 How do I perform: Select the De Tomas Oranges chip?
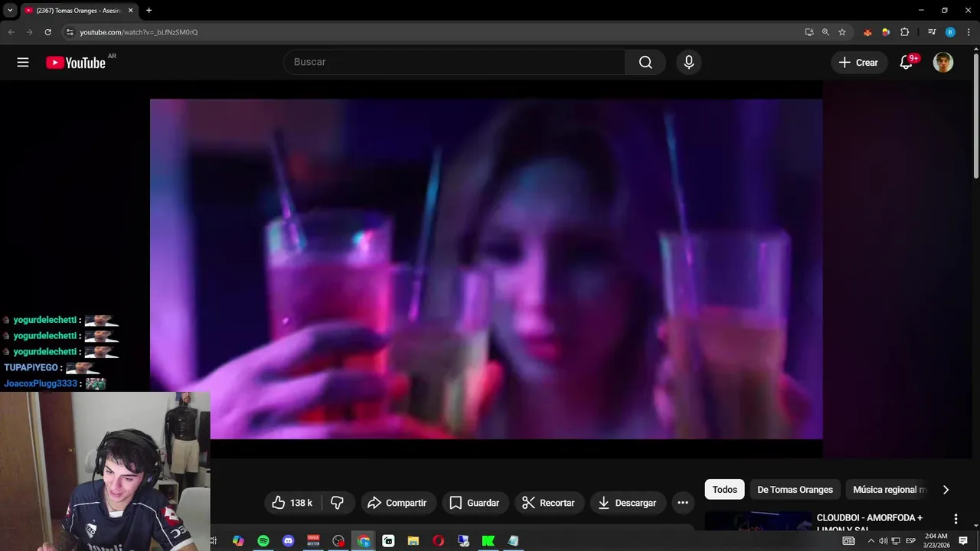[795, 490]
